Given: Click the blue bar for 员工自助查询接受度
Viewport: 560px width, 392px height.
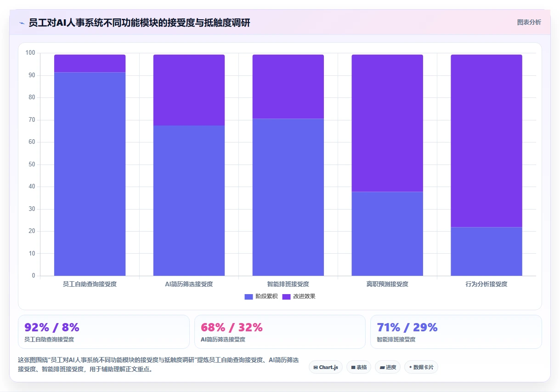Looking at the screenshot, I should click(x=90, y=174).
